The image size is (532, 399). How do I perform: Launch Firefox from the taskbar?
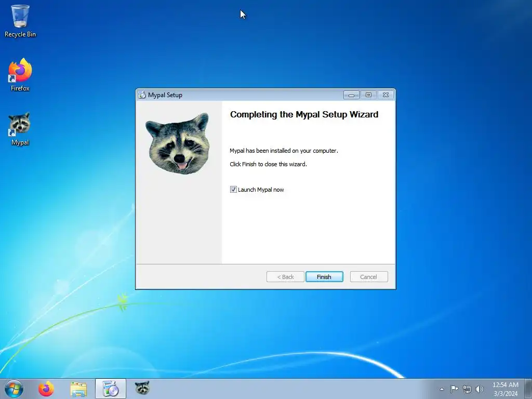(46, 389)
